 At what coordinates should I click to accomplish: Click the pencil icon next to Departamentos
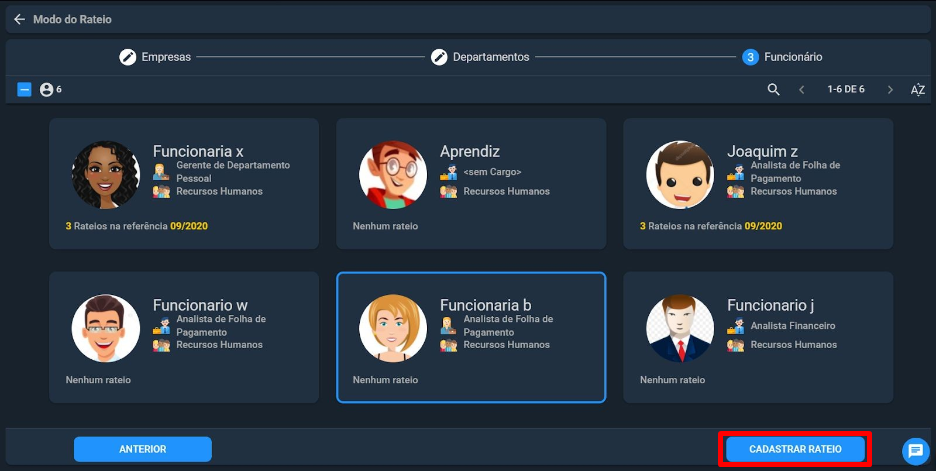coord(439,57)
